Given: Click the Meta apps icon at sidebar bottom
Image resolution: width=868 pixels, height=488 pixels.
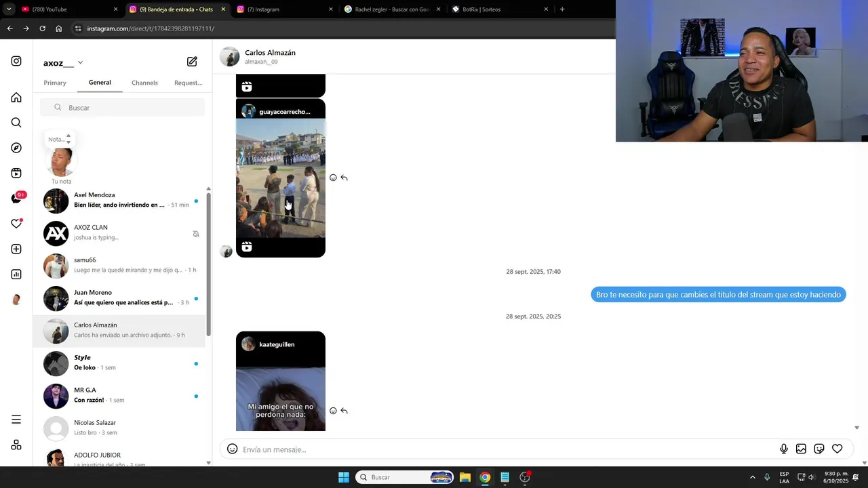Looking at the screenshot, I should point(16,445).
